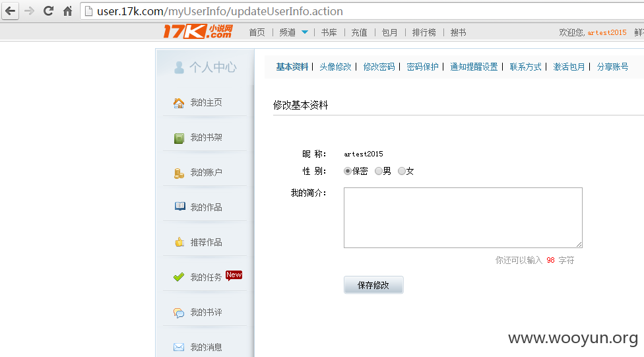Viewport: 644px width, 357px height.
Task: Open the 17K.com logo
Action: [x=198, y=32]
